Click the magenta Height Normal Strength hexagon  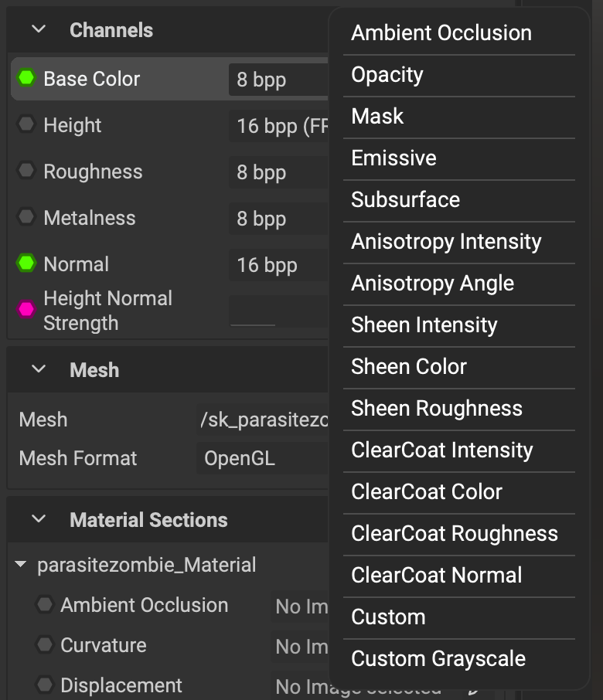[27, 310]
